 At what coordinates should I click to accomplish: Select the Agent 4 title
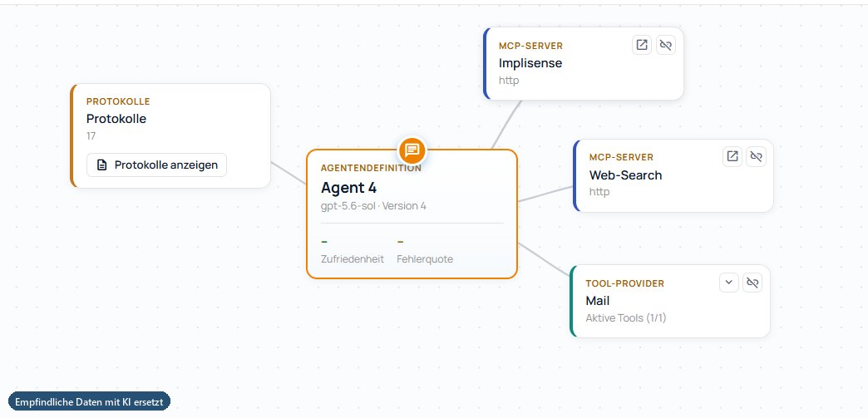coord(348,188)
